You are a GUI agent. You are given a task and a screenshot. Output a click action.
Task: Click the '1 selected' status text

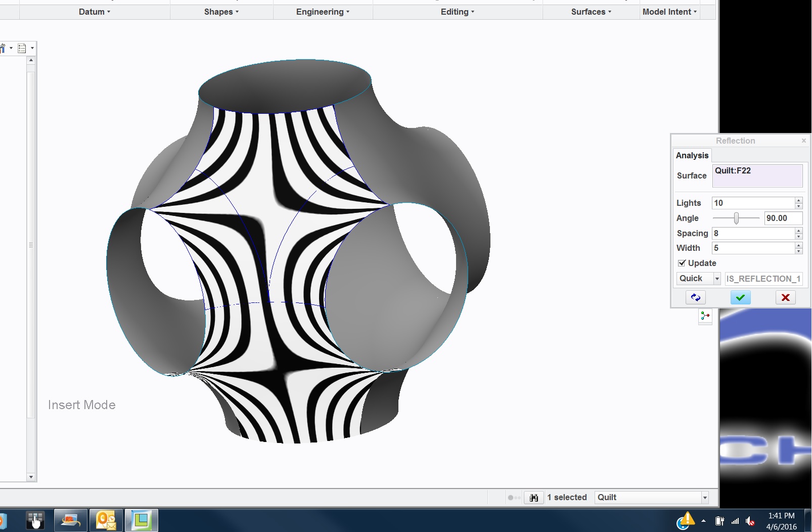567,498
